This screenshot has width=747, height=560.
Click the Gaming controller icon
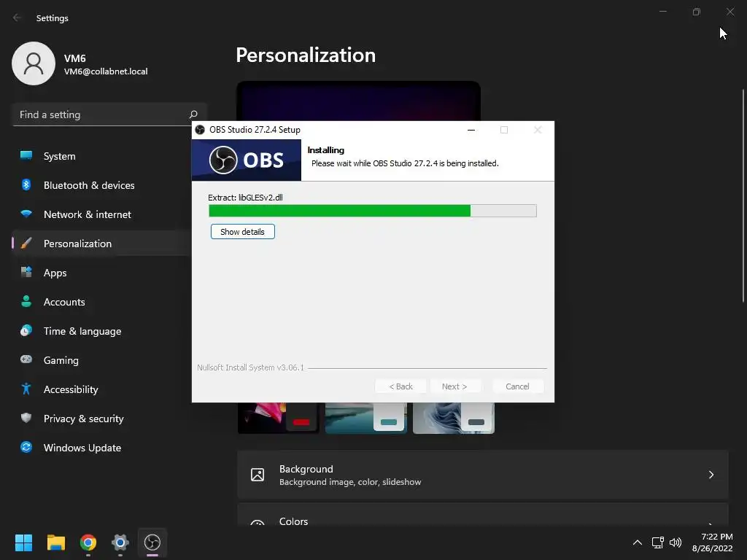26,359
